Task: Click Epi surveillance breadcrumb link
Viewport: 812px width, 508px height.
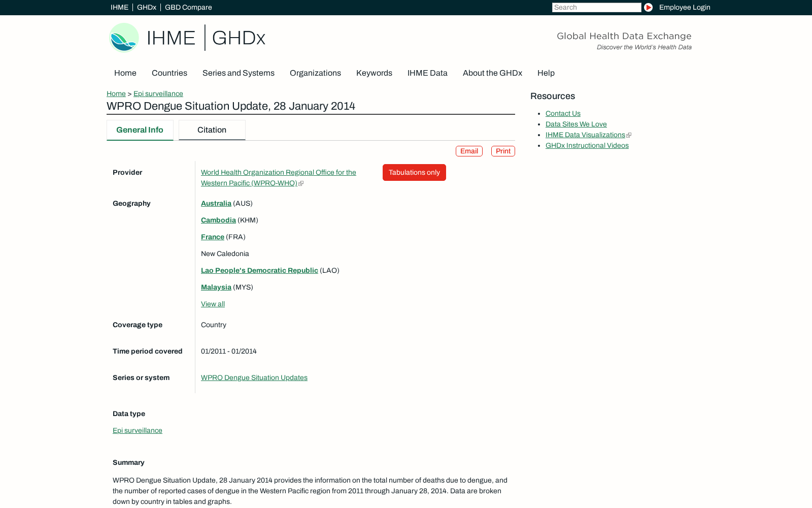Action: click(158, 93)
